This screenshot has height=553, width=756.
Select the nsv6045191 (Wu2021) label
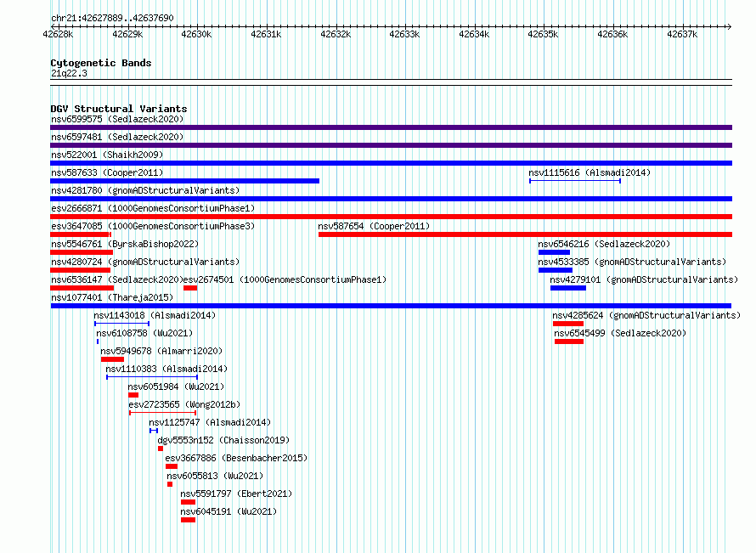click(228, 511)
